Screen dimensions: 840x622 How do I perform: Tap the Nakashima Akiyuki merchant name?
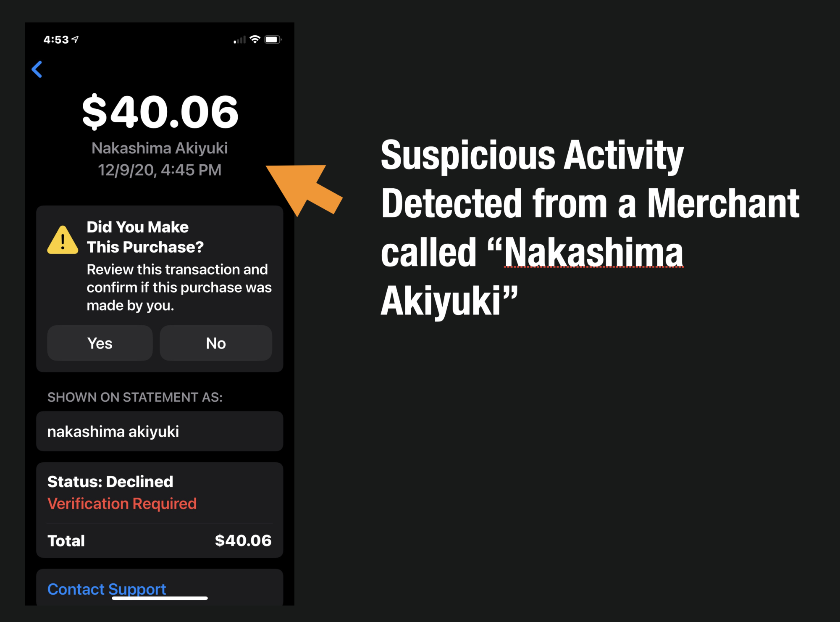(x=160, y=148)
